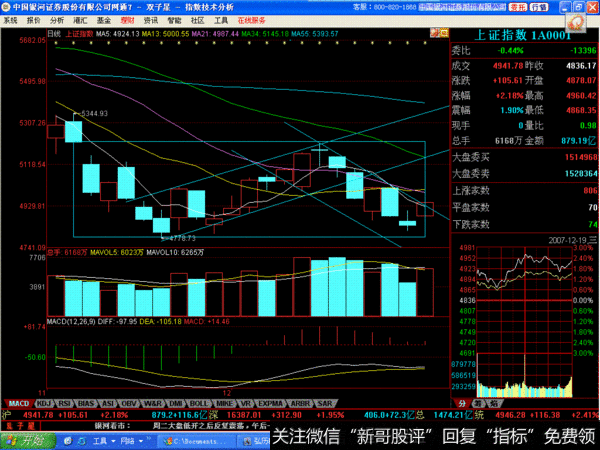This screenshot has height=450, width=600.
Task: Click the 5344.93 high price marker
Action: pyautogui.click(x=95, y=113)
